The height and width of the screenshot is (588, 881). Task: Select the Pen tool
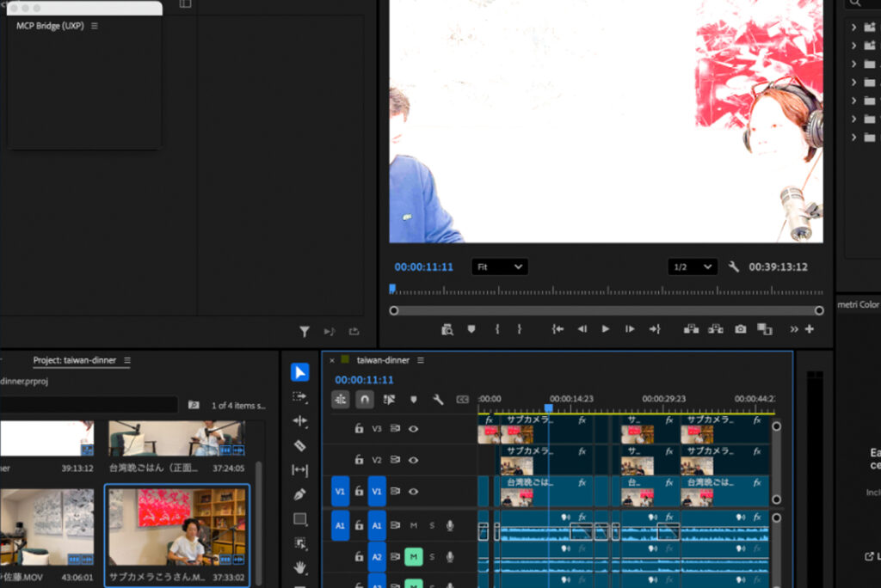tap(299, 494)
